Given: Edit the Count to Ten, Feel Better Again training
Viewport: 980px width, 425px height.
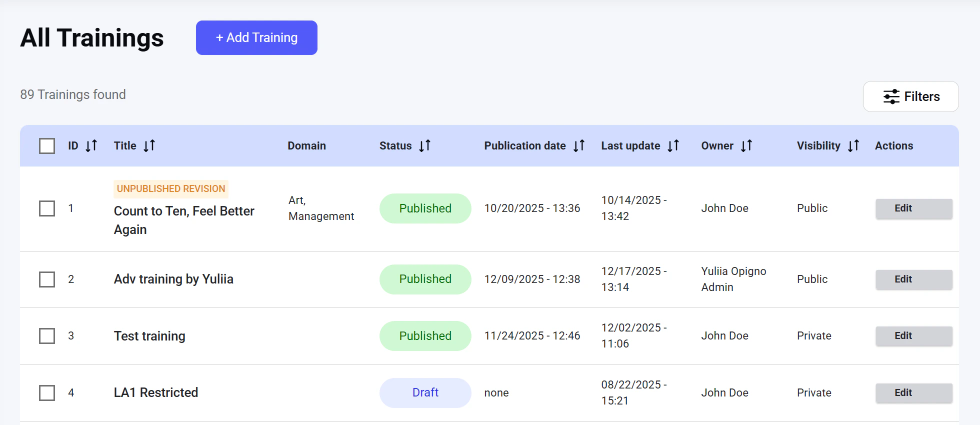Looking at the screenshot, I should point(913,208).
